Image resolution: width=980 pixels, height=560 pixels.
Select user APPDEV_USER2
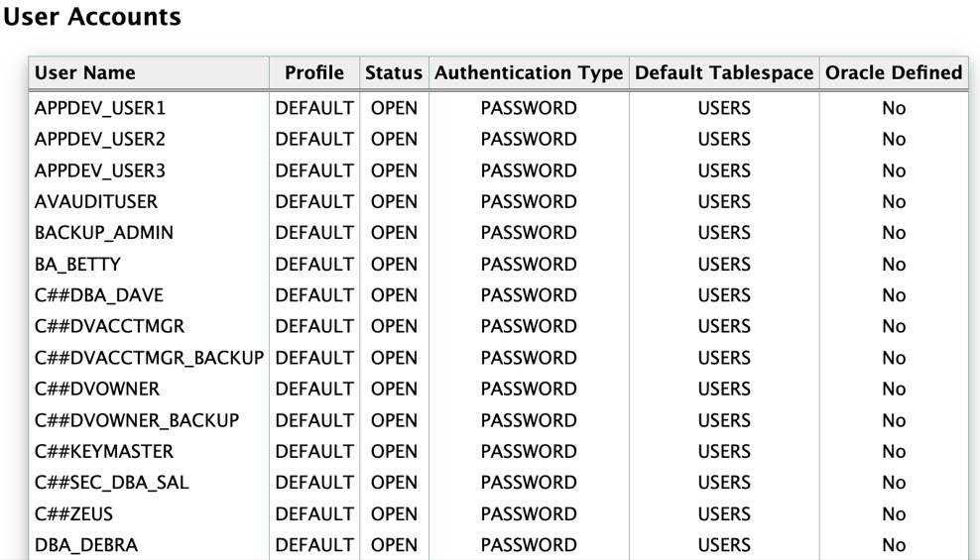[100, 139]
